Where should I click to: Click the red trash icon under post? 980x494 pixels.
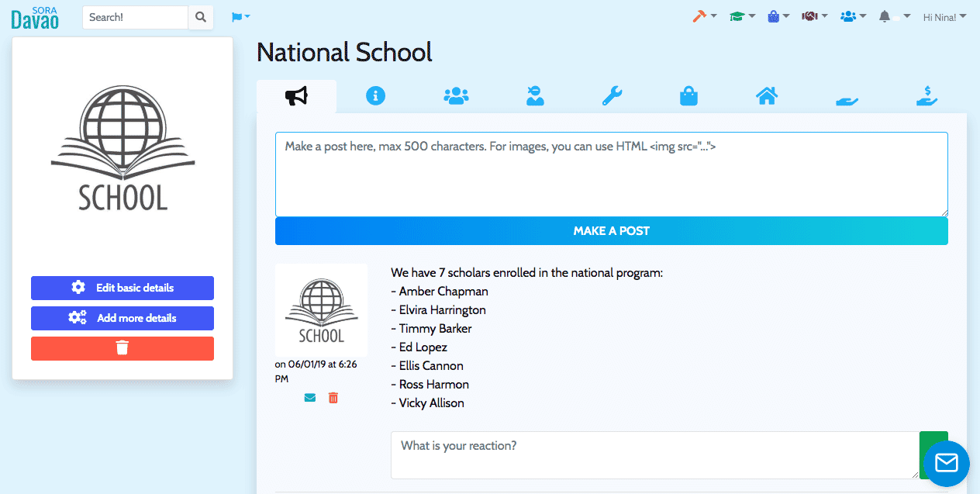coord(333,398)
